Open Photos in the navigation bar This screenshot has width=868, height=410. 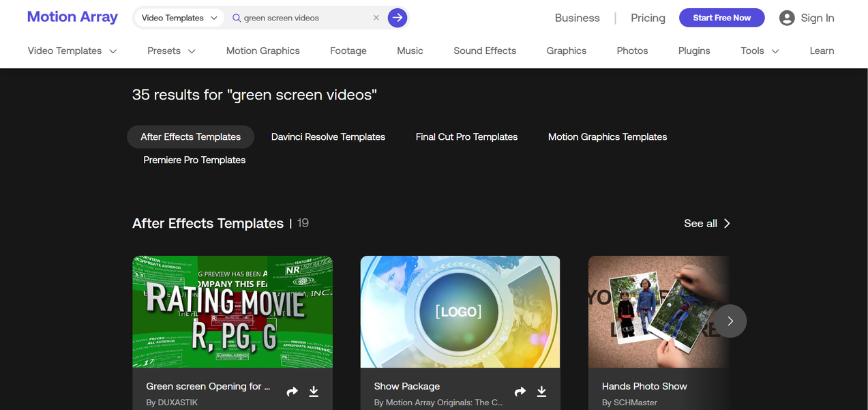click(x=633, y=50)
